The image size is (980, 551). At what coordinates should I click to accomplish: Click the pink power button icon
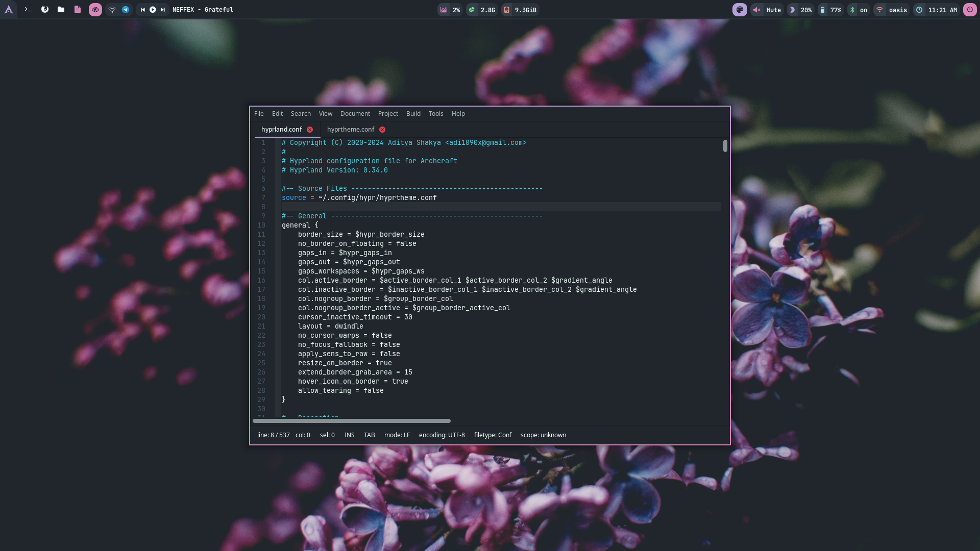970,10
